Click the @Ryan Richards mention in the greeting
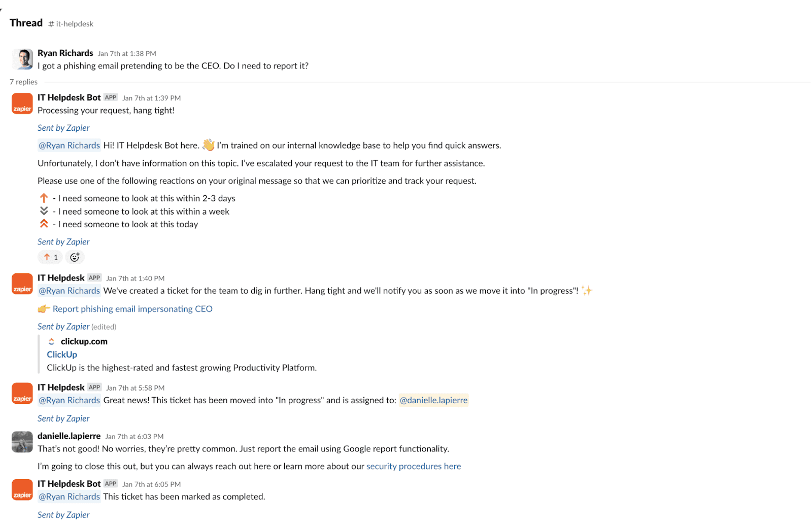The width and height of the screenshot is (812, 530). point(69,145)
